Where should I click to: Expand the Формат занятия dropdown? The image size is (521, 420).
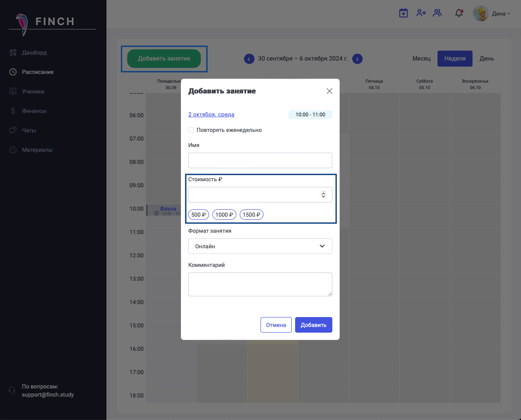[x=260, y=246]
